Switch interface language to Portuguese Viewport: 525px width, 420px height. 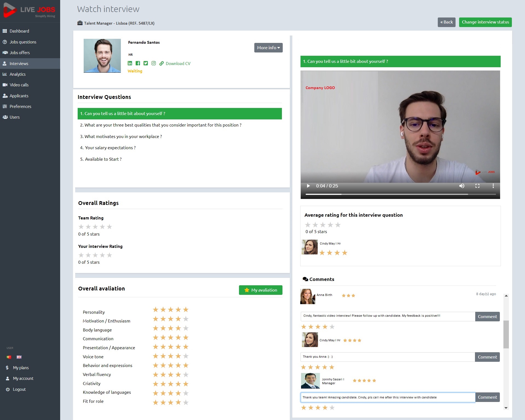8,357
